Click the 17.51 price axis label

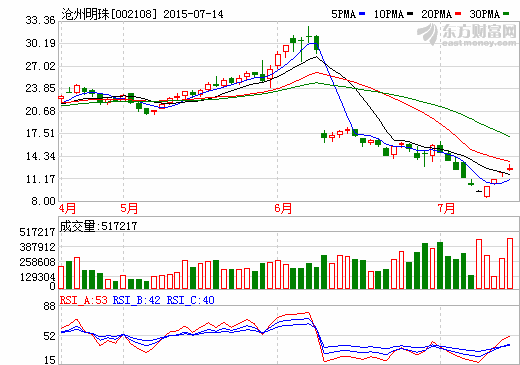pyautogui.click(x=40, y=133)
